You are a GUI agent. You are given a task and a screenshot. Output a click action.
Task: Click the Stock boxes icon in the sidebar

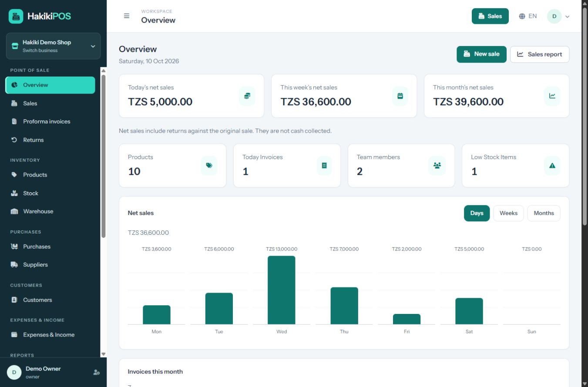(14, 193)
